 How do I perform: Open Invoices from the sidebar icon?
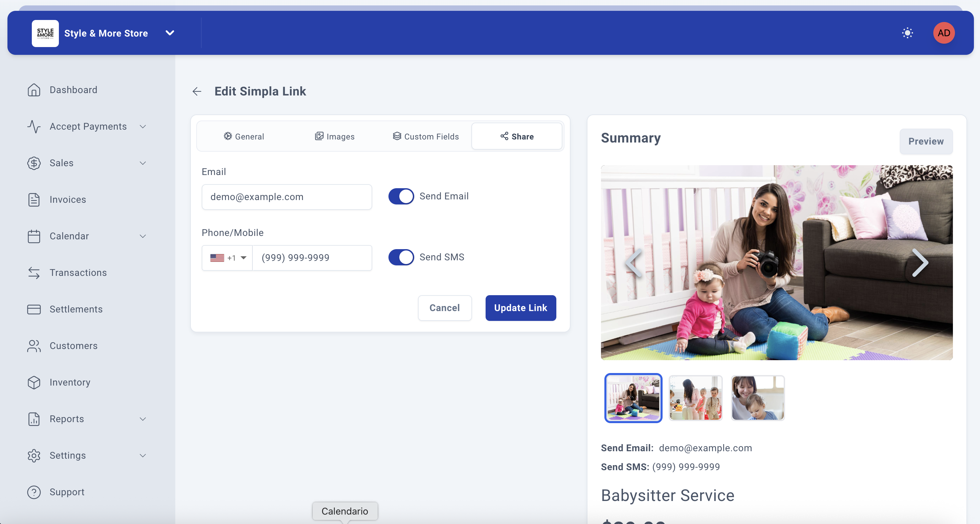pyautogui.click(x=34, y=199)
